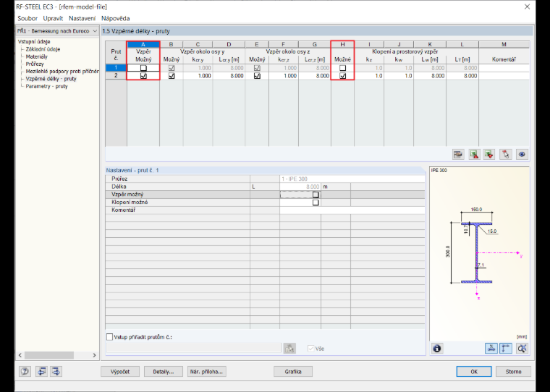Viewport: 550px width, 392px height.
Task: Click the Výpočet button
Action: (x=120, y=371)
